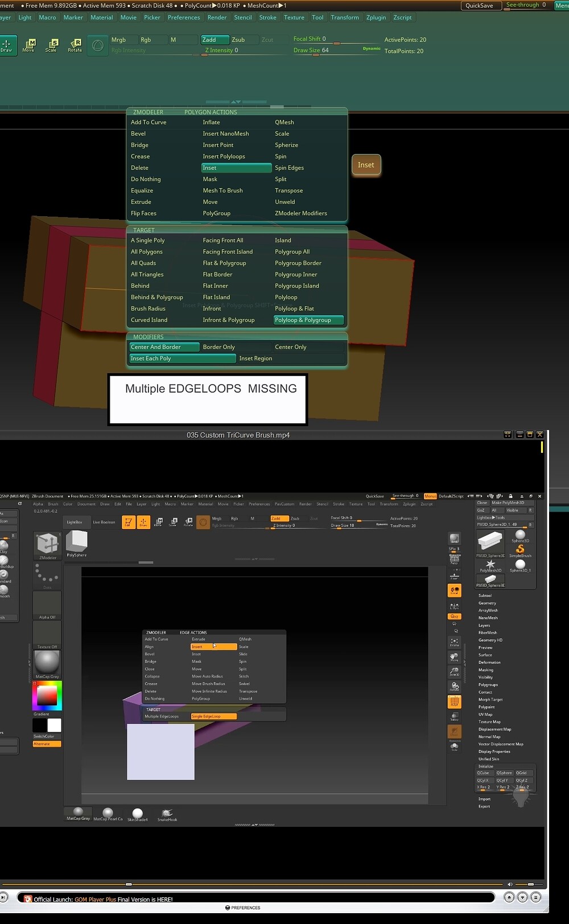The height and width of the screenshot is (924, 569).
Task: Open the ZModeler brush thumbnail
Action: (48, 546)
